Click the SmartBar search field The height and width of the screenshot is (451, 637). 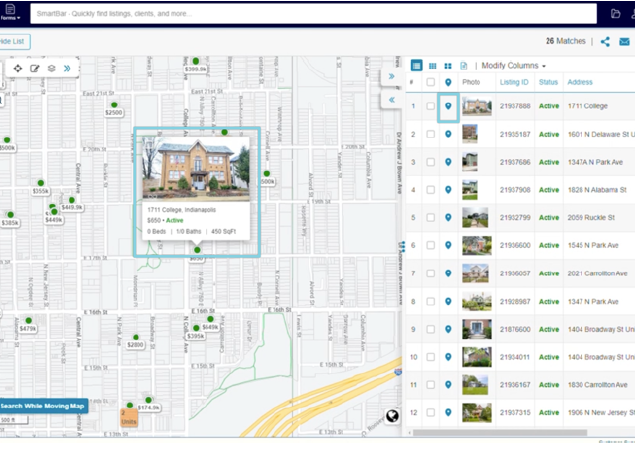click(313, 13)
